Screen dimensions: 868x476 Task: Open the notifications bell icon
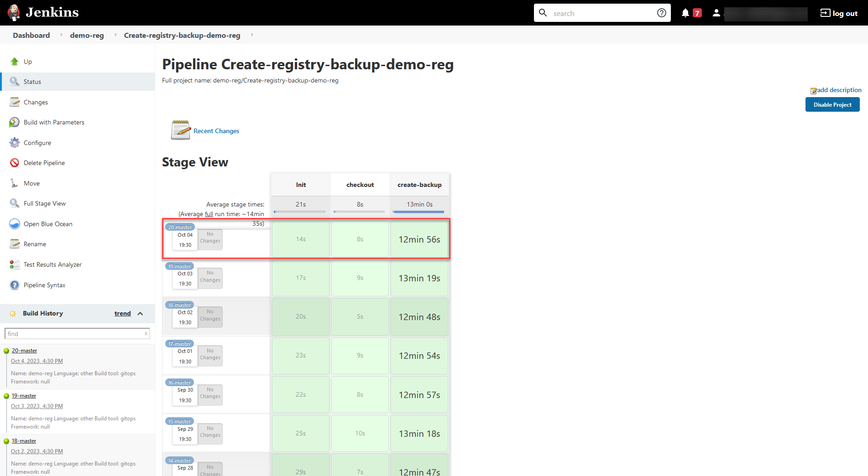tap(685, 13)
